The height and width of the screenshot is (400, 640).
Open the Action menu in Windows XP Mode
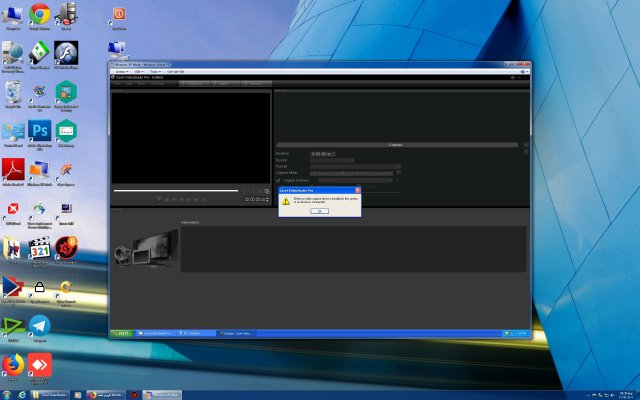(x=123, y=72)
